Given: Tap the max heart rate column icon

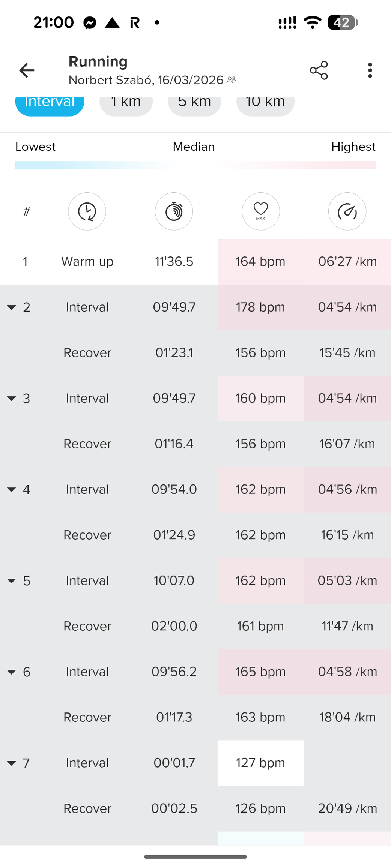Looking at the screenshot, I should (261, 211).
